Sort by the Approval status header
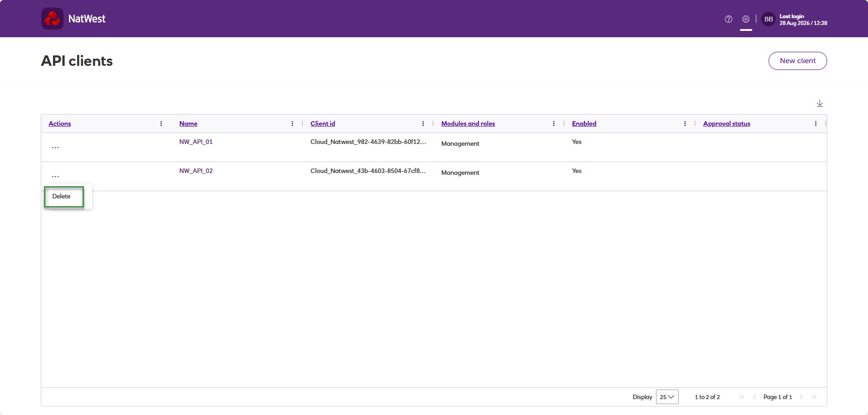 click(x=727, y=124)
